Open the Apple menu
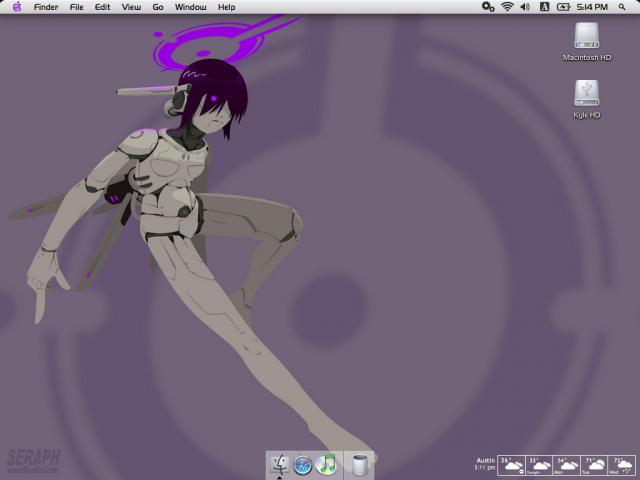Image resolution: width=640 pixels, height=480 pixels. (x=17, y=7)
